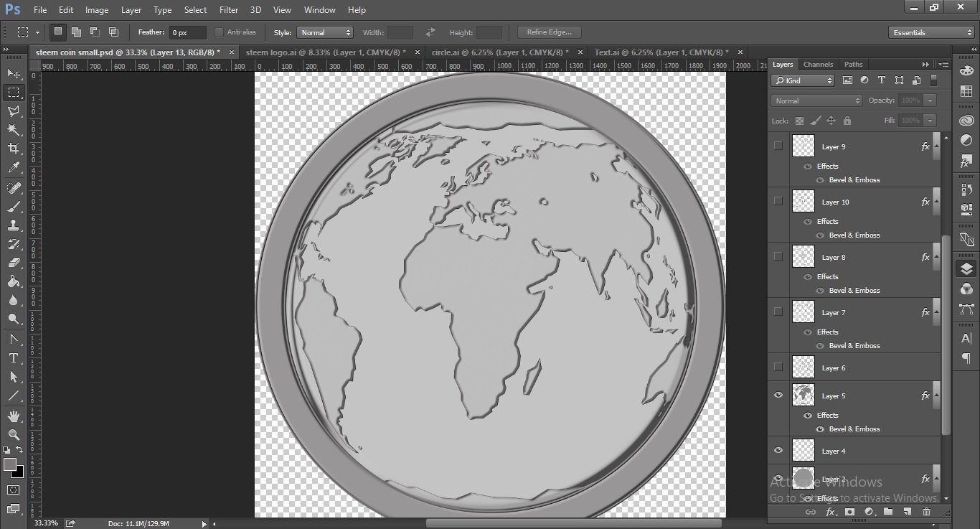Show Layer 9 visibility

[x=778, y=146]
